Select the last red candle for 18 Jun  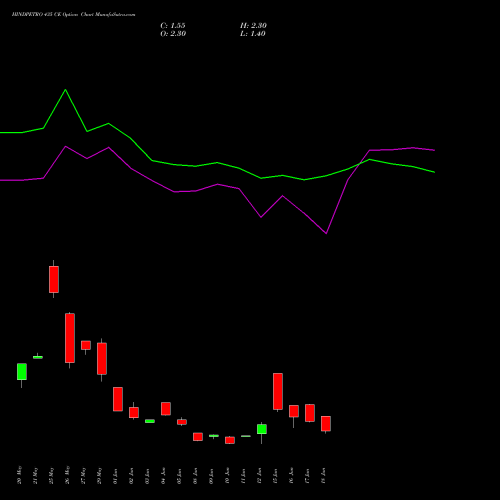coord(326,424)
